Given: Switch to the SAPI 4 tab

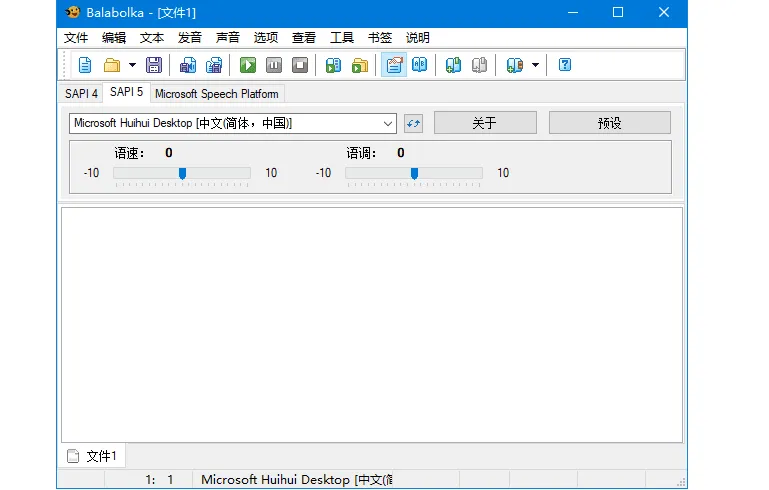Looking at the screenshot, I should (81, 94).
